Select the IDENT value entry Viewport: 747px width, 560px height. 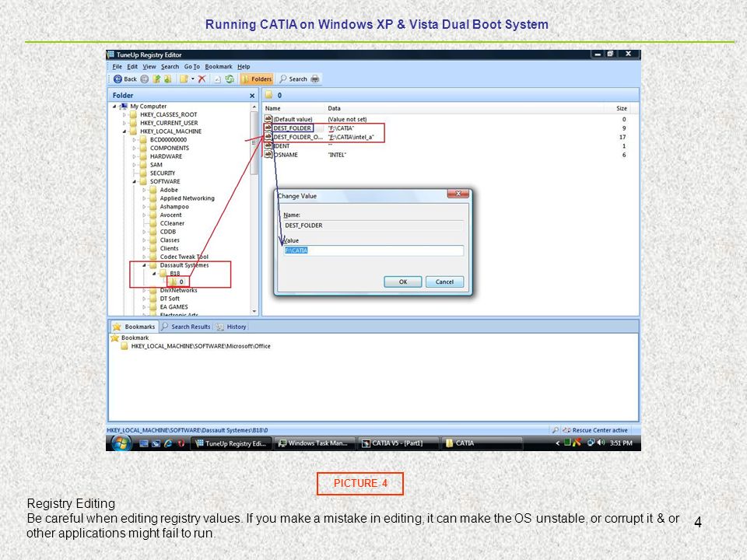[x=281, y=146]
